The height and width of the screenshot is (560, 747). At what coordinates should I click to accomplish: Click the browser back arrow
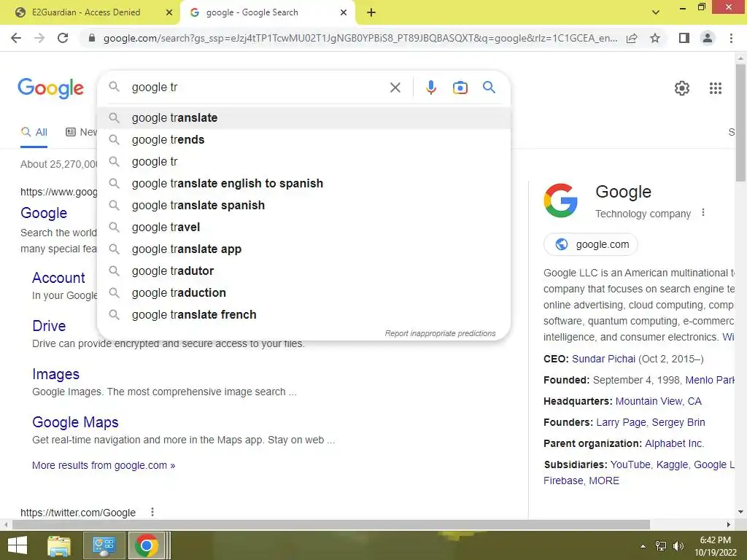point(16,38)
